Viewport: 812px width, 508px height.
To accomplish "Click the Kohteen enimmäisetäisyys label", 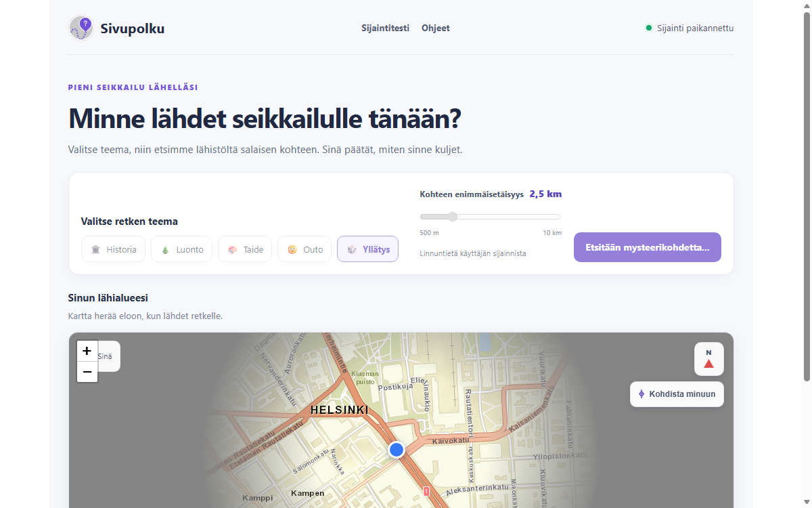I will 472,194.
